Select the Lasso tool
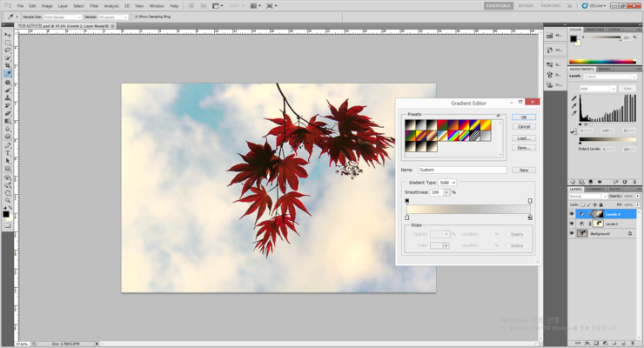The height and width of the screenshot is (348, 644). tap(8, 50)
